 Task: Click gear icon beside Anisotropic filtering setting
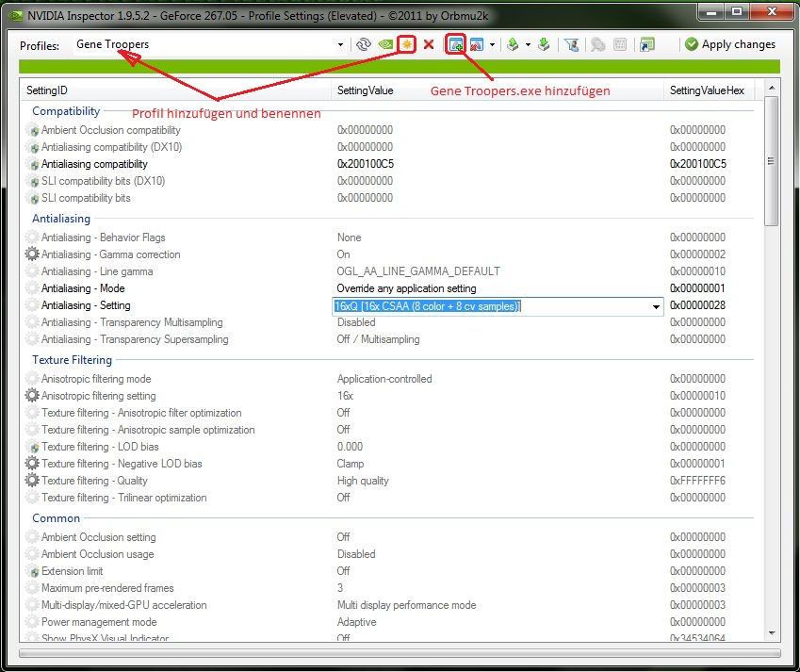click(x=32, y=395)
